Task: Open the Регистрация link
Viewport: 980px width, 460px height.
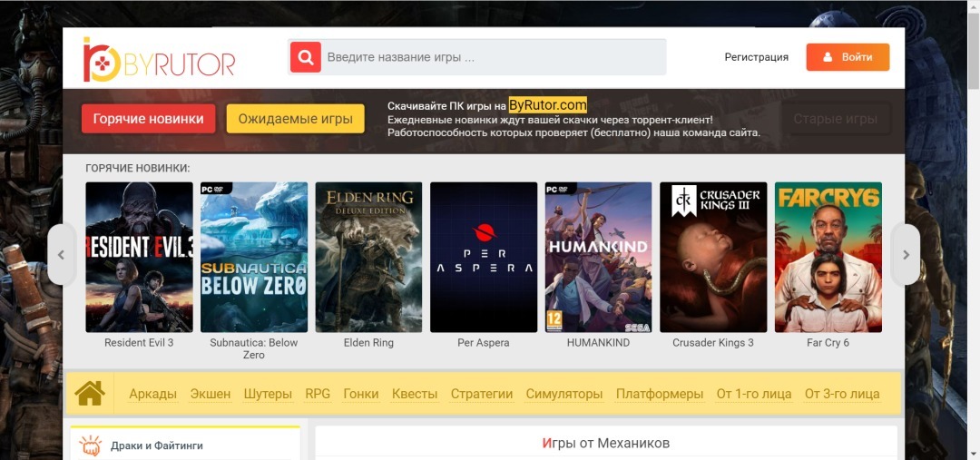Action: [756, 57]
